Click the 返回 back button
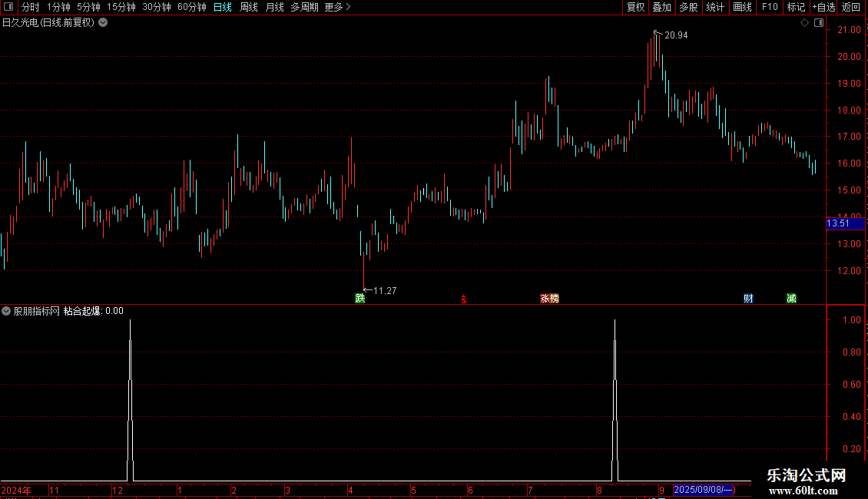868x499 pixels. point(851,7)
